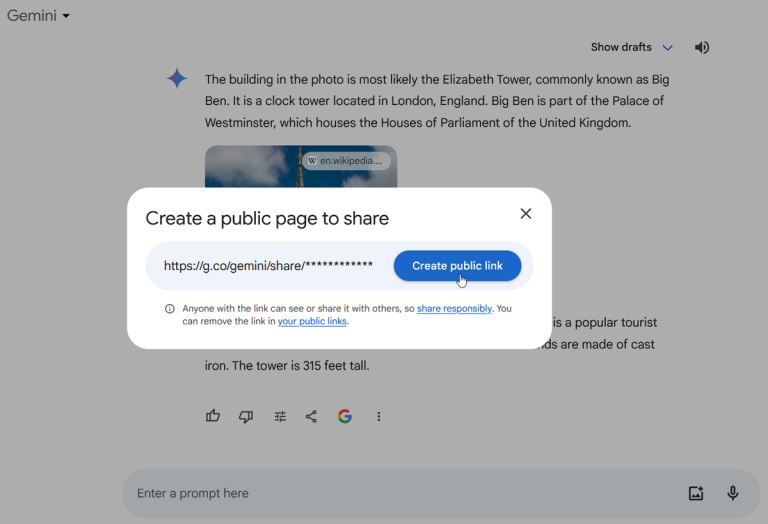768x524 pixels.
Task: Click the Big Ben image thumbnail
Action: [301, 167]
